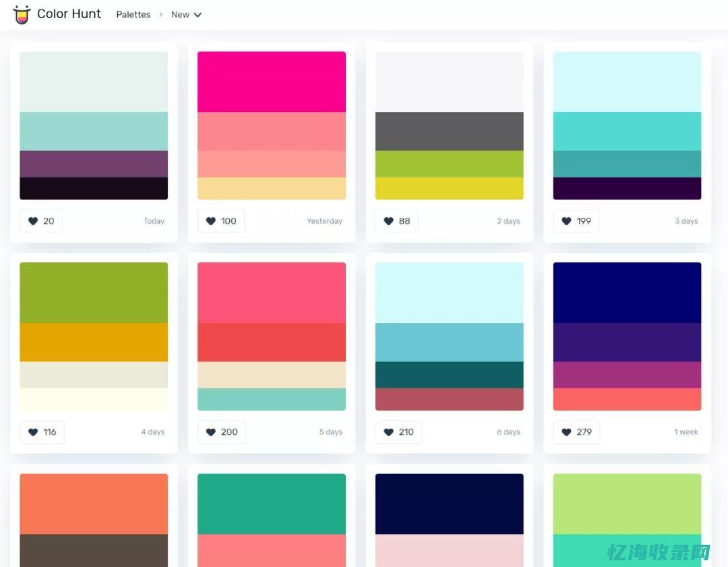Pick the navy blue swatch in 1 week palette

(627, 293)
